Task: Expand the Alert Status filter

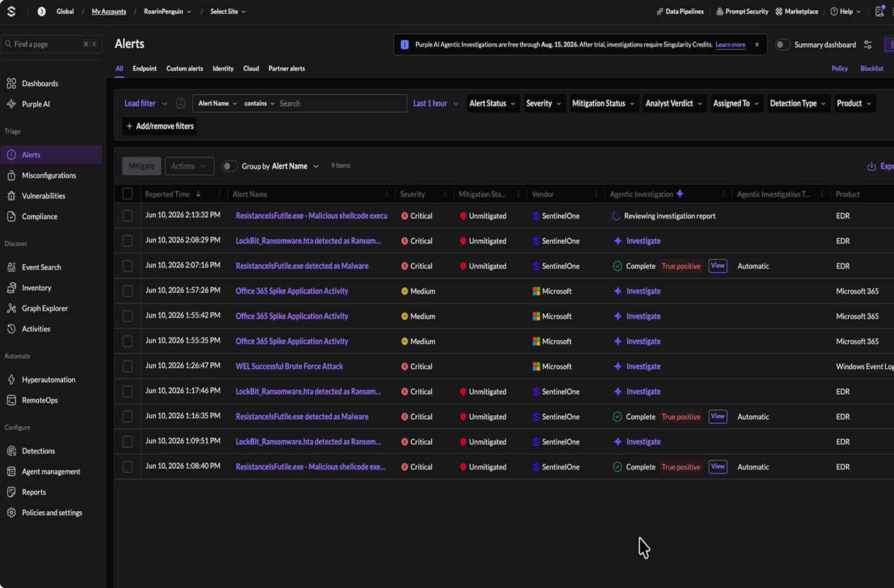Action: [x=492, y=103]
